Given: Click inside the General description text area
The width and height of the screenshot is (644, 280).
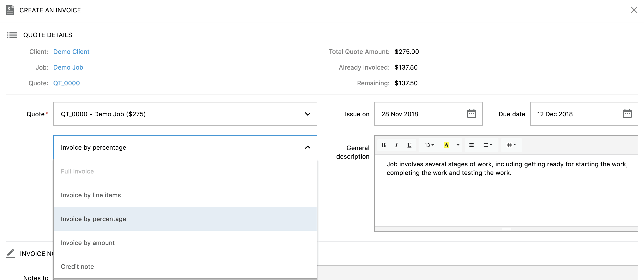Looking at the screenshot, I should tap(506, 195).
